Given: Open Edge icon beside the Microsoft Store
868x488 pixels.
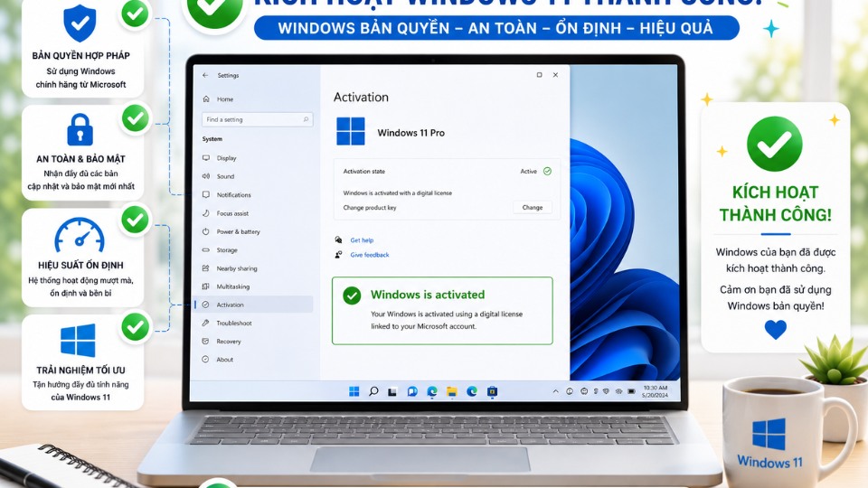Looking at the screenshot, I should pyautogui.click(x=472, y=391).
